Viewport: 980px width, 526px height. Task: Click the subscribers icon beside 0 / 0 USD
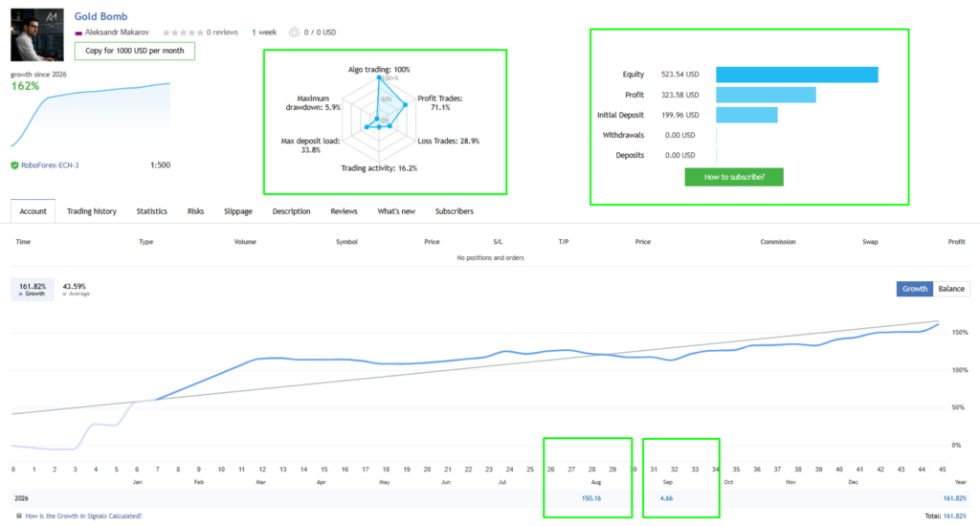[x=294, y=32]
